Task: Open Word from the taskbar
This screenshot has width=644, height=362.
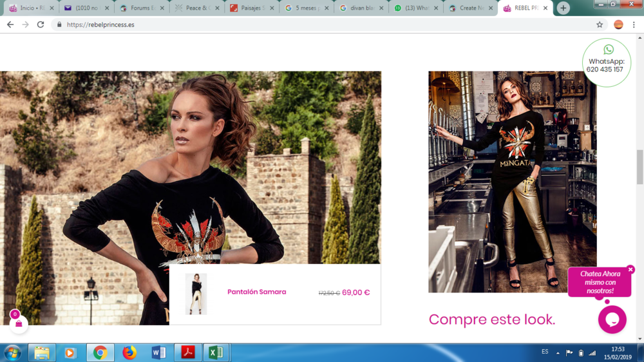Action: click(x=158, y=352)
